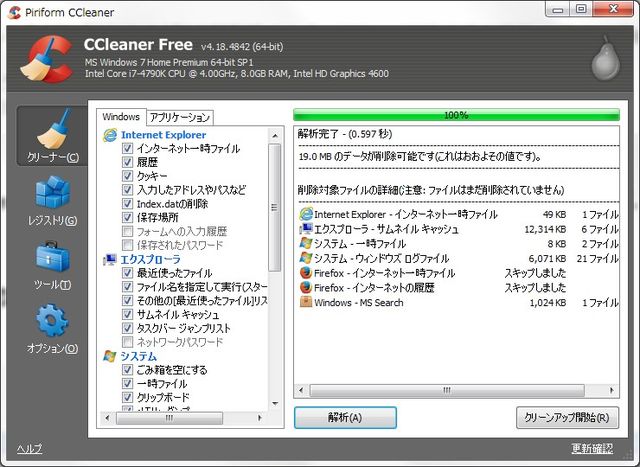The width and height of the screenshot is (640, 467).
Task: Click the 100% green progress bar
Action: (456, 115)
